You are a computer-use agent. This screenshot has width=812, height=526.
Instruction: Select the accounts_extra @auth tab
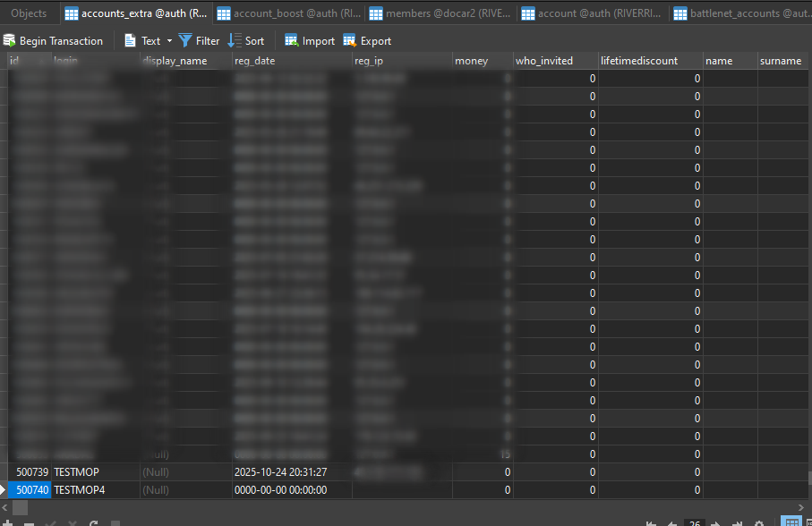(x=136, y=13)
